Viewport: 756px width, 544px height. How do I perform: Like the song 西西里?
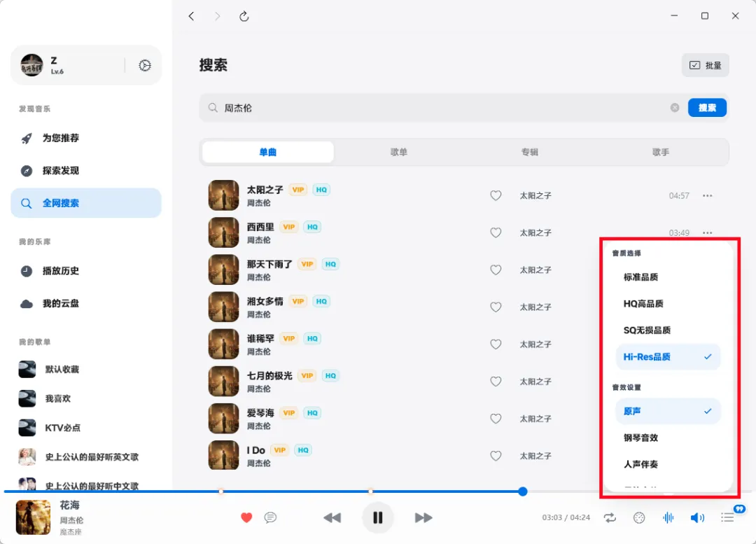pyautogui.click(x=496, y=232)
